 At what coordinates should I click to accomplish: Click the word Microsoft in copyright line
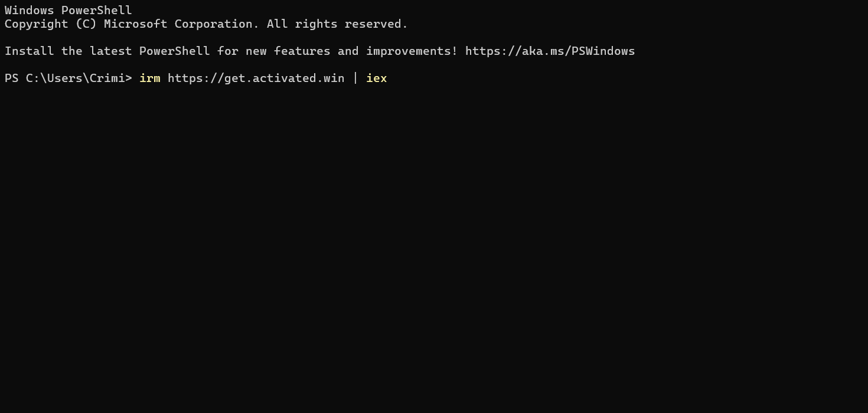point(136,24)
